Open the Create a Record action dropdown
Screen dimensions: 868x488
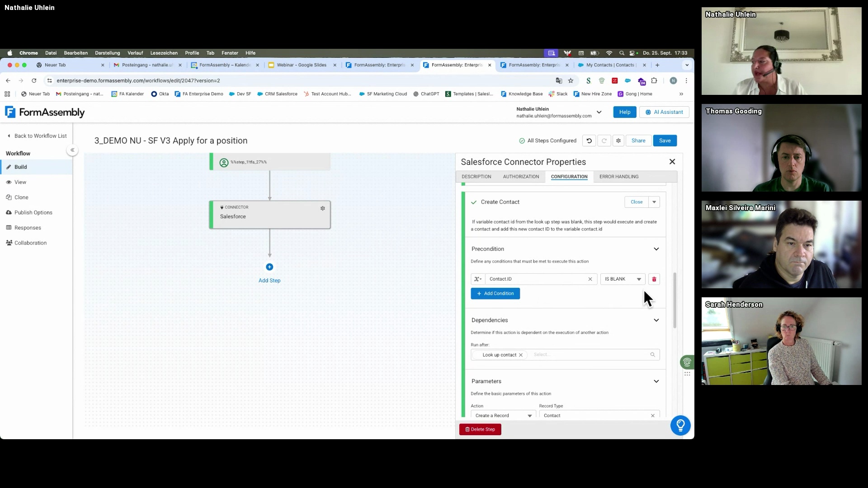point(503,415)
